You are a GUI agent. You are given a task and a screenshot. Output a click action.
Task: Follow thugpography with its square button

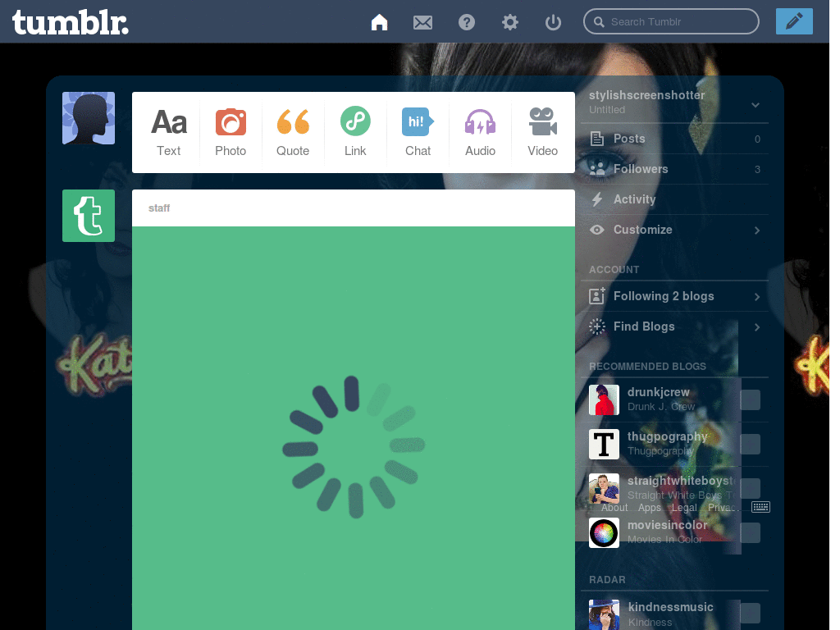pyautogui.click(x=750, y=444)
